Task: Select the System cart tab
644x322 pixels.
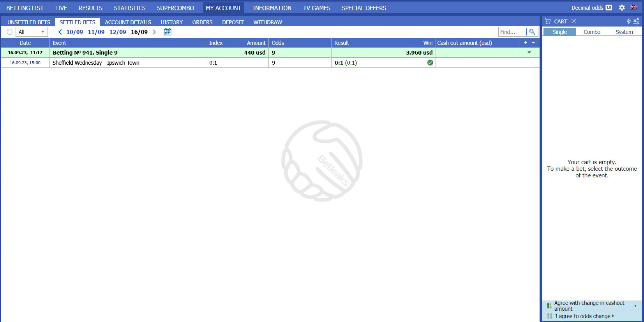Action: (624, 32)
